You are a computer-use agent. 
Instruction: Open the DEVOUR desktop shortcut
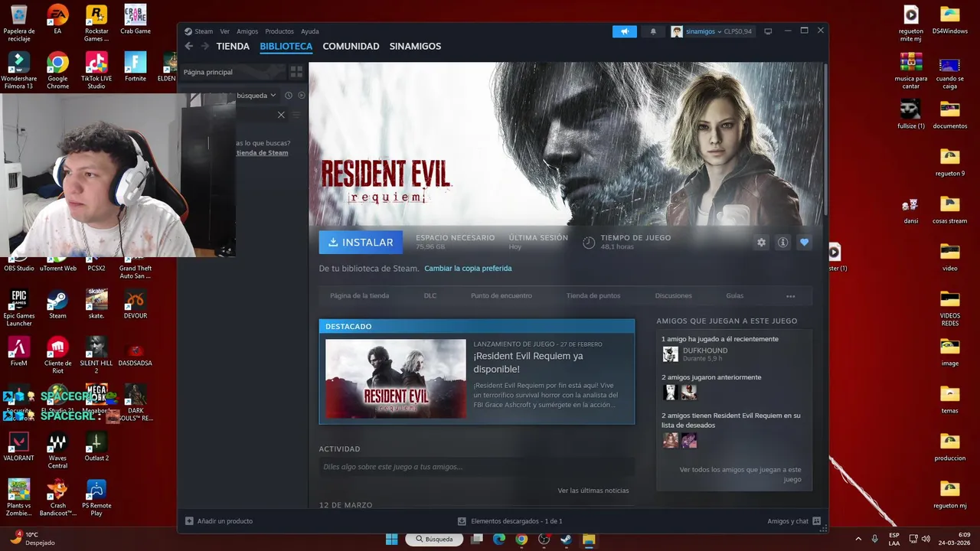pos(136,304)
